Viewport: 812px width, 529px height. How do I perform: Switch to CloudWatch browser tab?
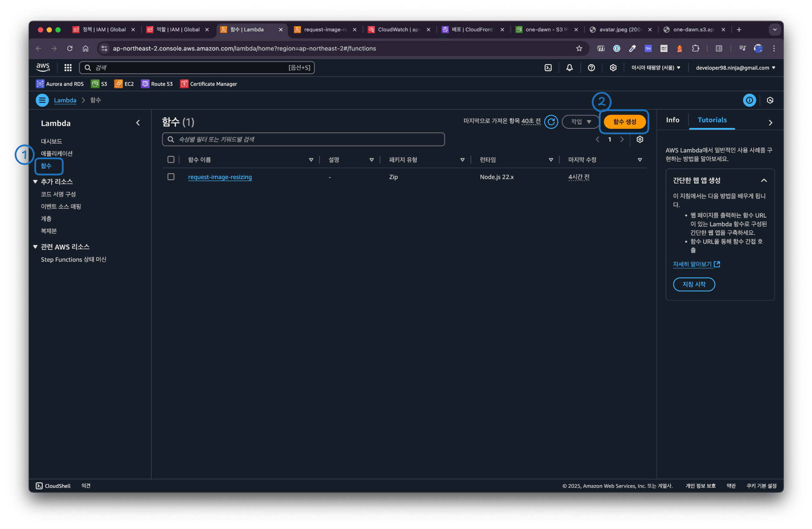(x=399, y=30)
